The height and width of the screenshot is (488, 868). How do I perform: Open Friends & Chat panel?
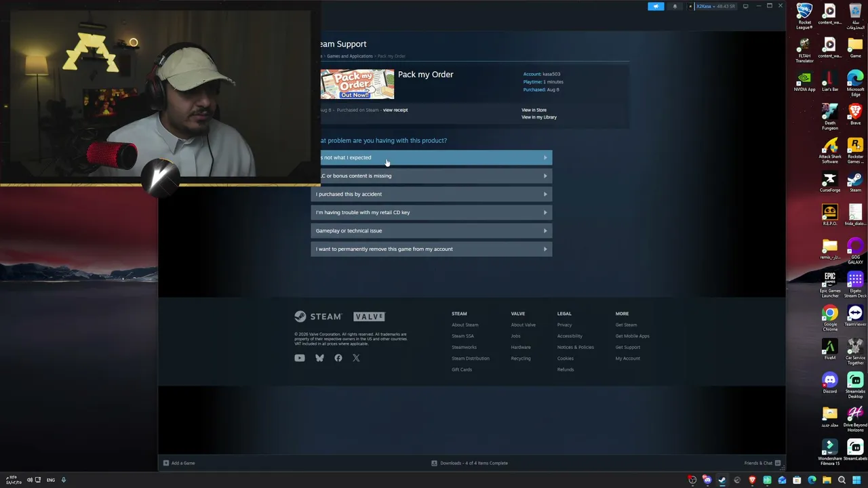tap(763, 463)
